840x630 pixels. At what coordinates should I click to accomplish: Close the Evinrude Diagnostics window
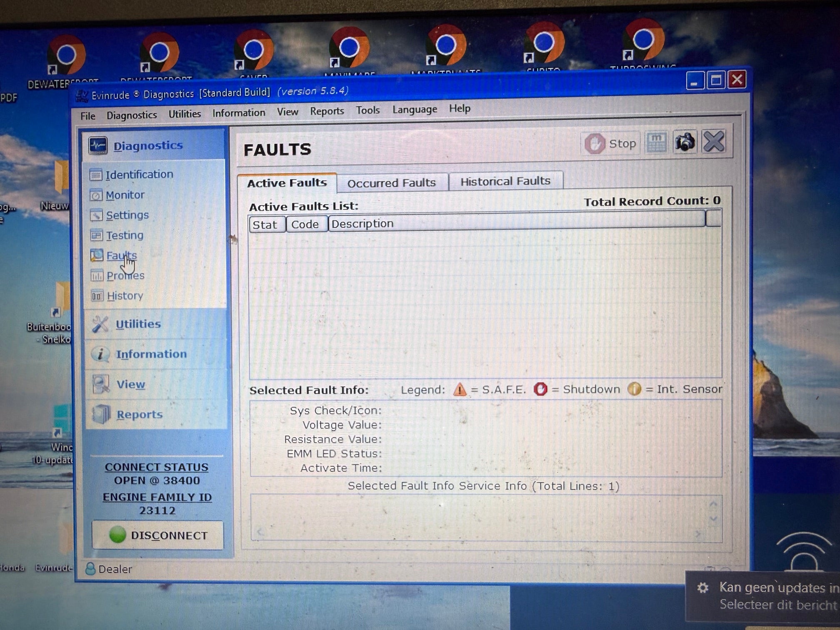[x=737, y=79]
